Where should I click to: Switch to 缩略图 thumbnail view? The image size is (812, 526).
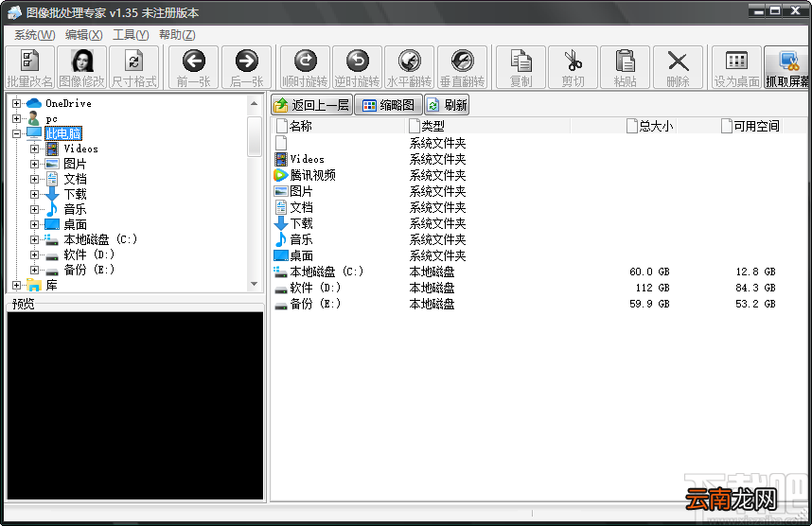click(388, 105)
